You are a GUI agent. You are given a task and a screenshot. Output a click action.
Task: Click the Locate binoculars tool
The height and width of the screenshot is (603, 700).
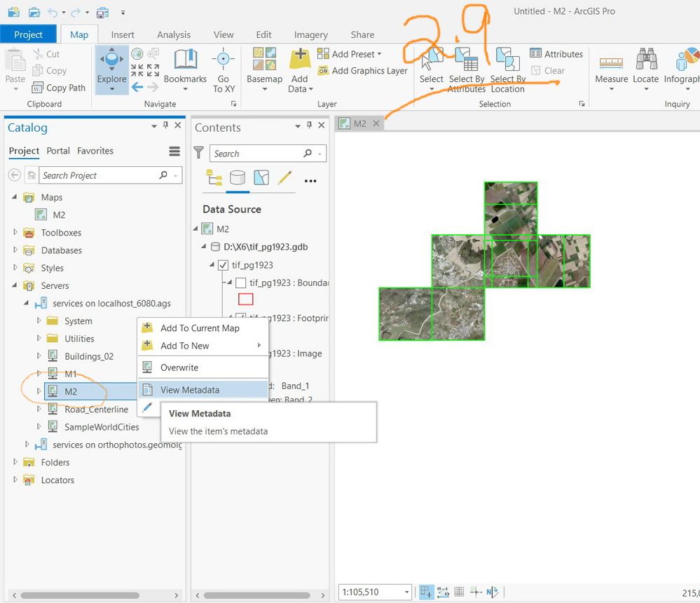click(645, 69)
